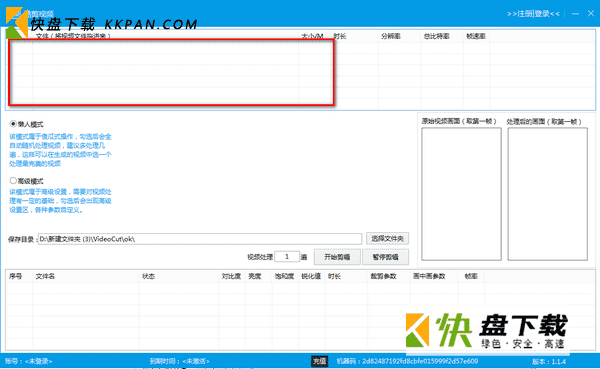The width and height of the screenshot is (600, 369).
Task: Click the 机器码 text in status bar
Action: coord(407,361)
